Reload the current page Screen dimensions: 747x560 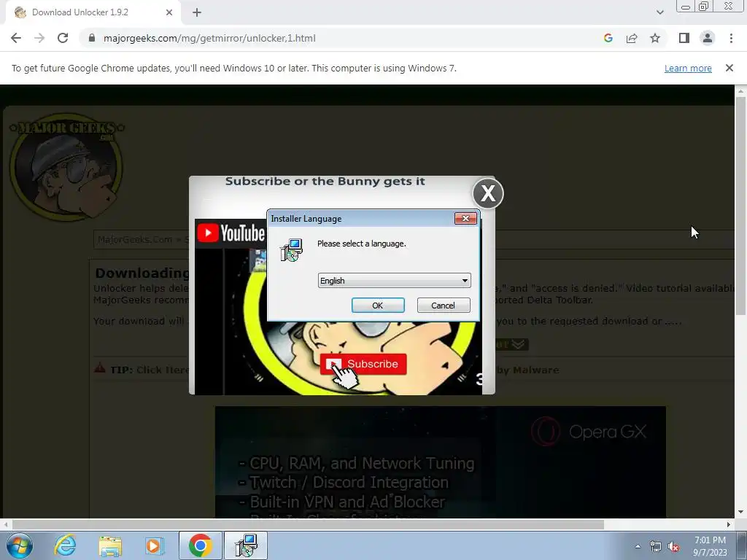63,38
